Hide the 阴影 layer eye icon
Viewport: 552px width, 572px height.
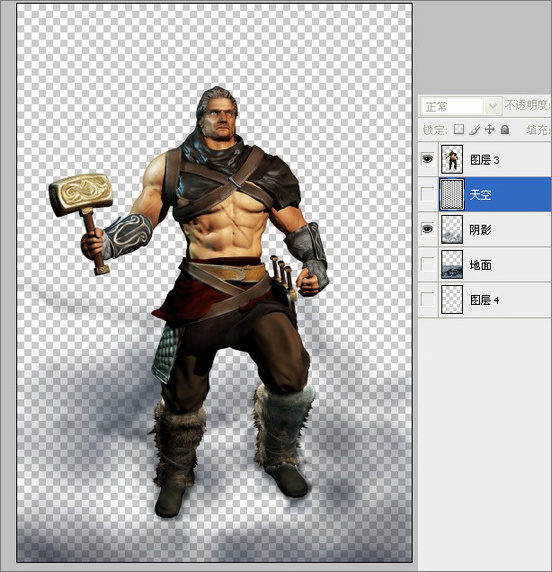(x=428, y=229)
